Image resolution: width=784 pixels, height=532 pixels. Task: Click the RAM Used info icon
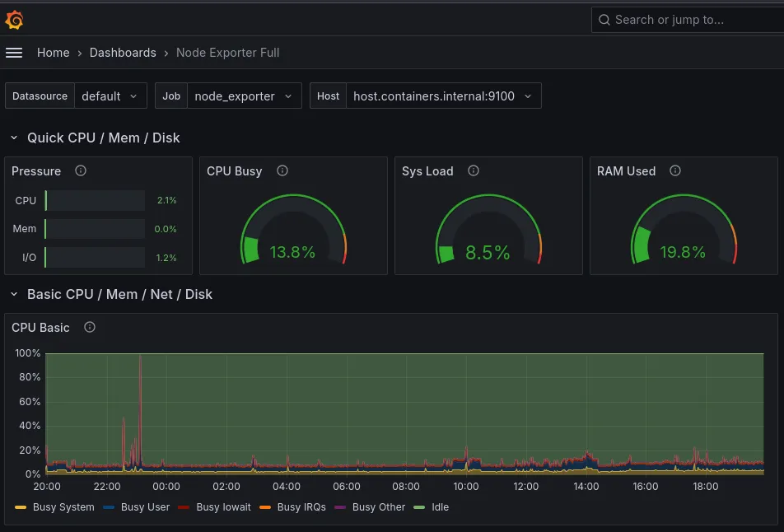pos(675,170)
